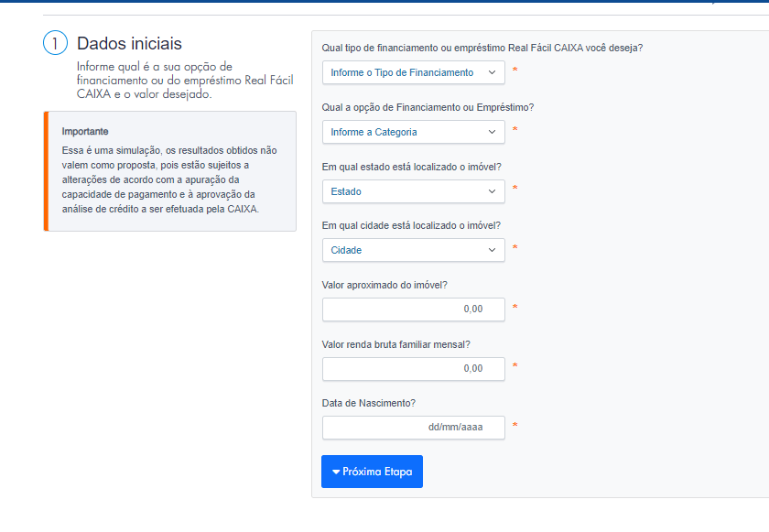Click the 'Em qual cidade' question label
The image size is (769, 532).
pyautogui.click(x=411, y=225)
